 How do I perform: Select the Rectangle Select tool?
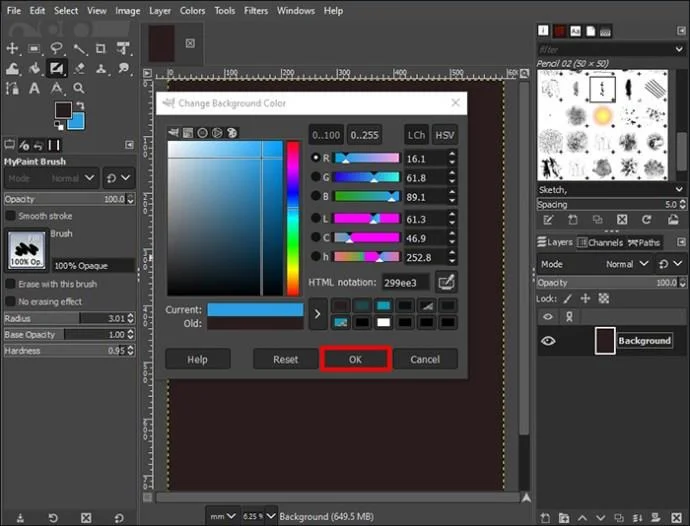pyautogui.click(x=34, y=48)
